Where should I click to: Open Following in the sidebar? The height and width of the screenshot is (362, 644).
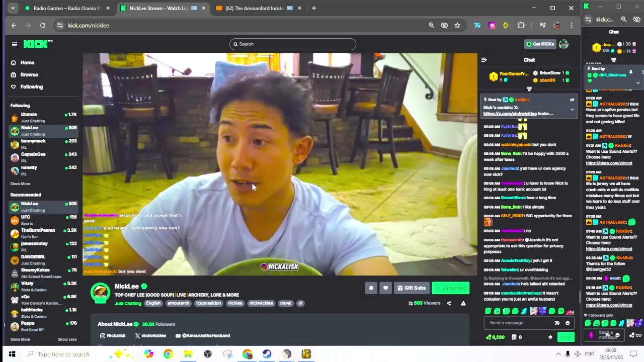pos(31,87)
